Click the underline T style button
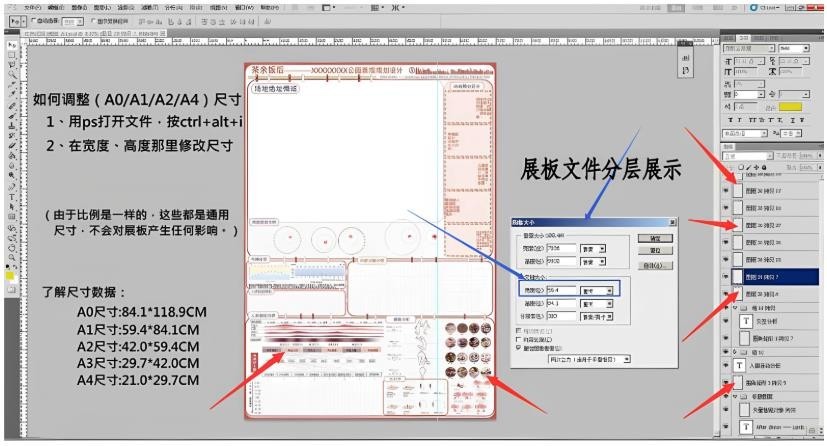 click(794, 120)
